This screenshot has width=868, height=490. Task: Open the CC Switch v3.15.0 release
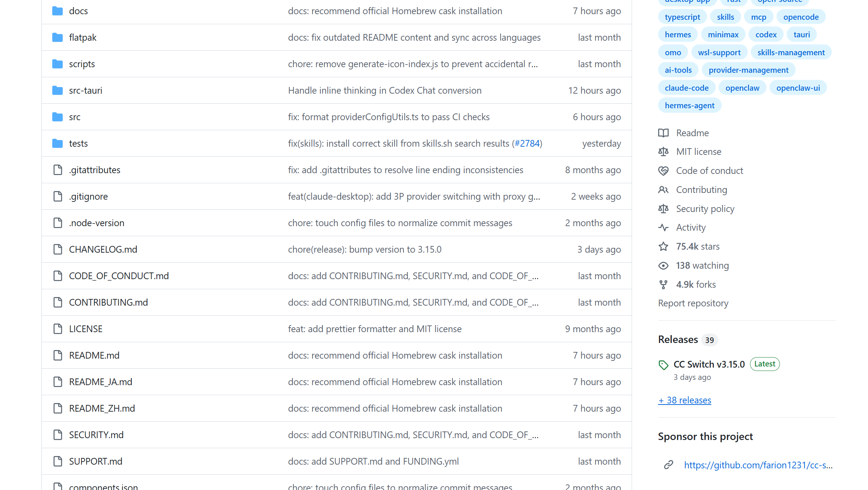(709, 364)
